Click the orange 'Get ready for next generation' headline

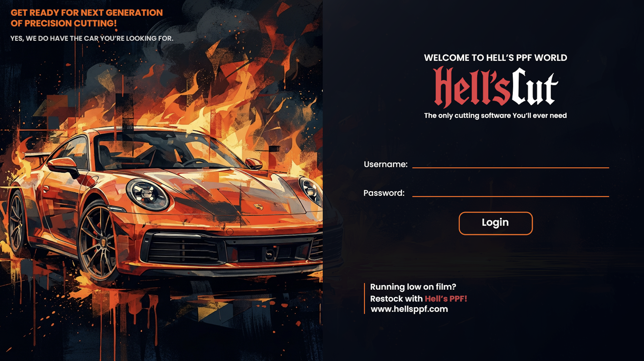(87, 18)
